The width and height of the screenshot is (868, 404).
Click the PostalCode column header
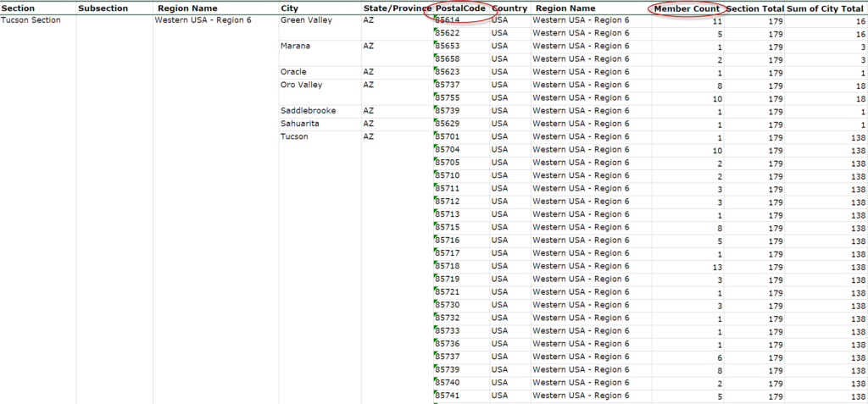tap(460, 8)
